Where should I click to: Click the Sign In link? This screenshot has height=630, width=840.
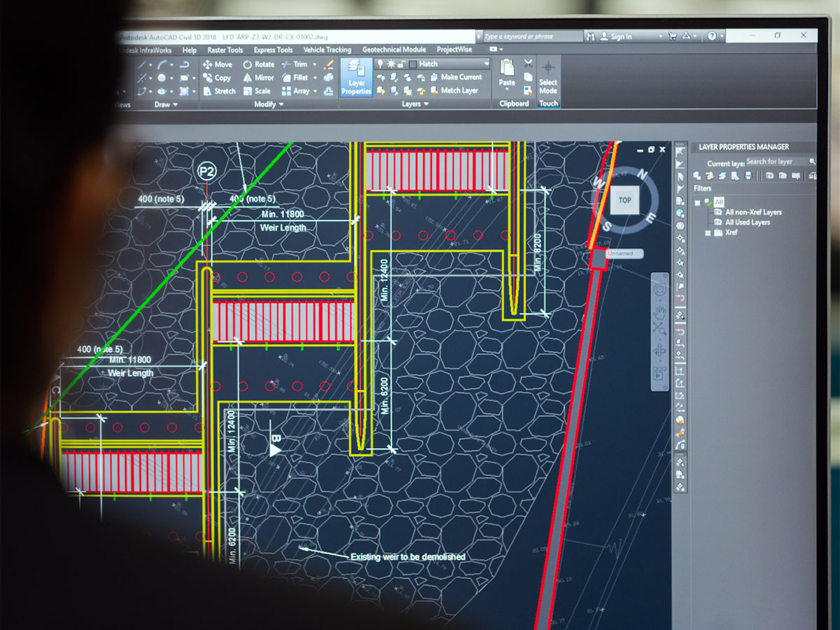tap(620, 36)
